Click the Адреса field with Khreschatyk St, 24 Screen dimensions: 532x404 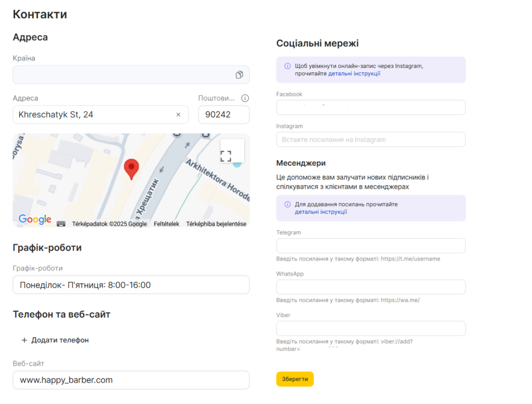(94, 115)
